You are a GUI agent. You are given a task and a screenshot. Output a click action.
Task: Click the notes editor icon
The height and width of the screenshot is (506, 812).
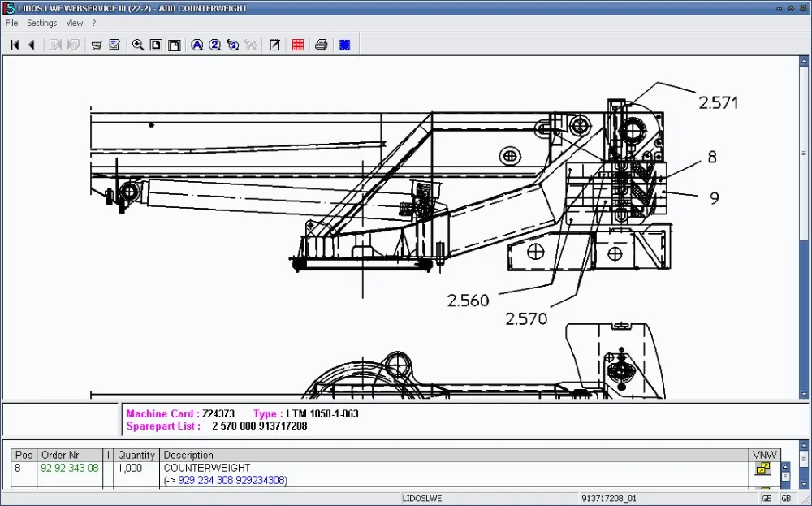click(x=274, y=45)
